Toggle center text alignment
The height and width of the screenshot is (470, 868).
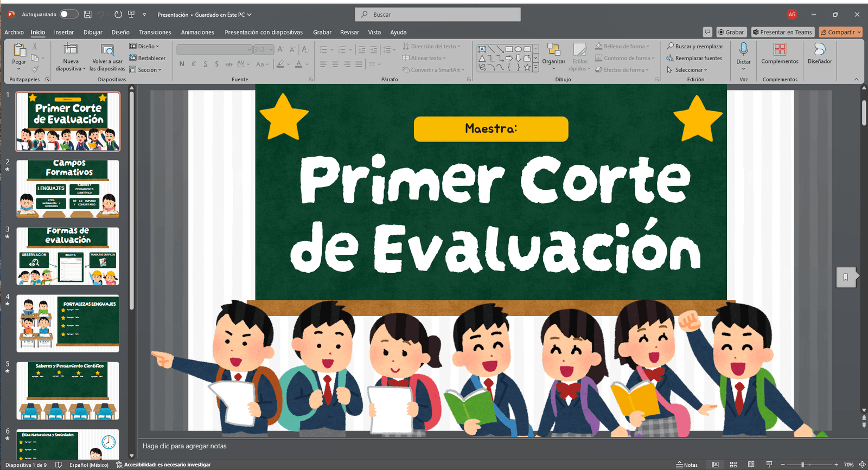pyautogui.click(x=335, y=64)
